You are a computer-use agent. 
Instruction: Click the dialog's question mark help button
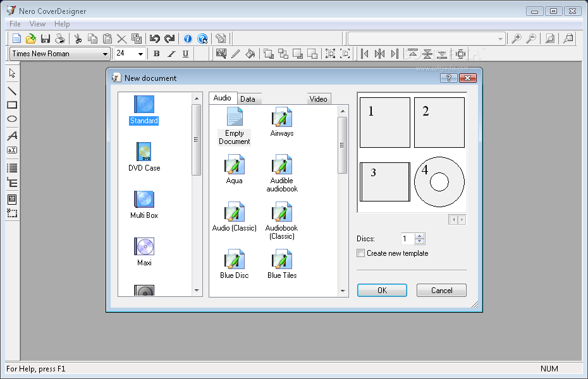click(x=448, y=78)
